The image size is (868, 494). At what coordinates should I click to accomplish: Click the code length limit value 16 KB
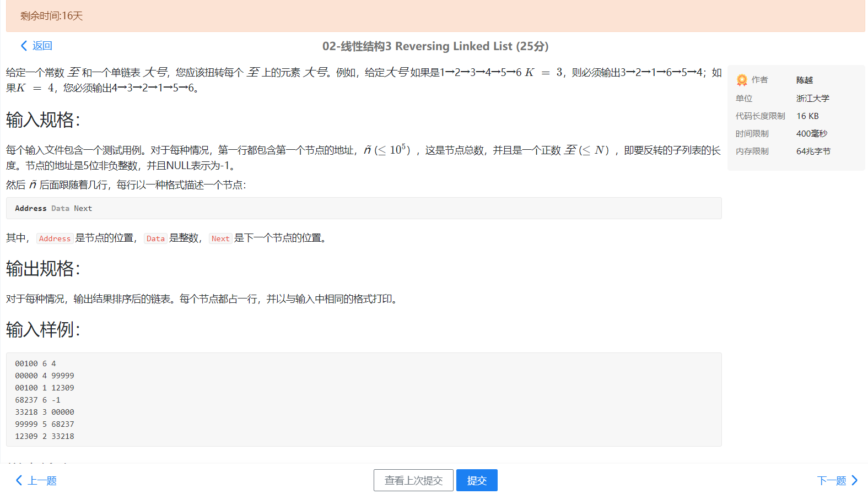807,116
